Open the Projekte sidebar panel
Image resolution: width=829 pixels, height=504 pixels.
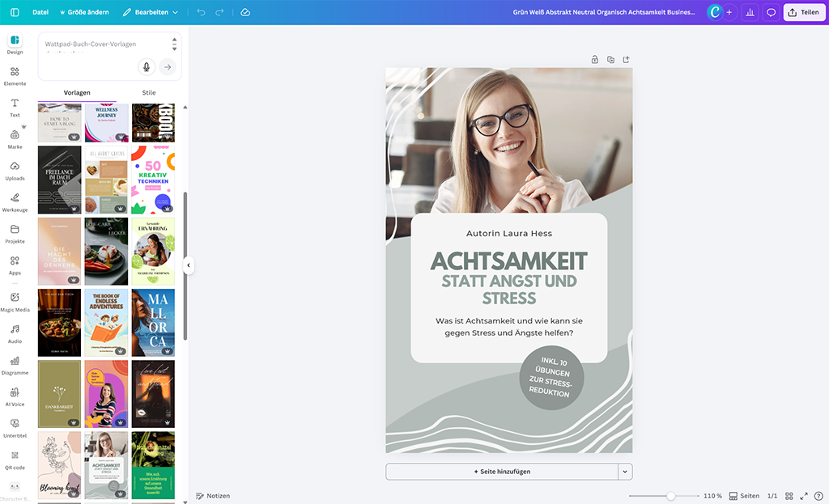coord(15,234)
